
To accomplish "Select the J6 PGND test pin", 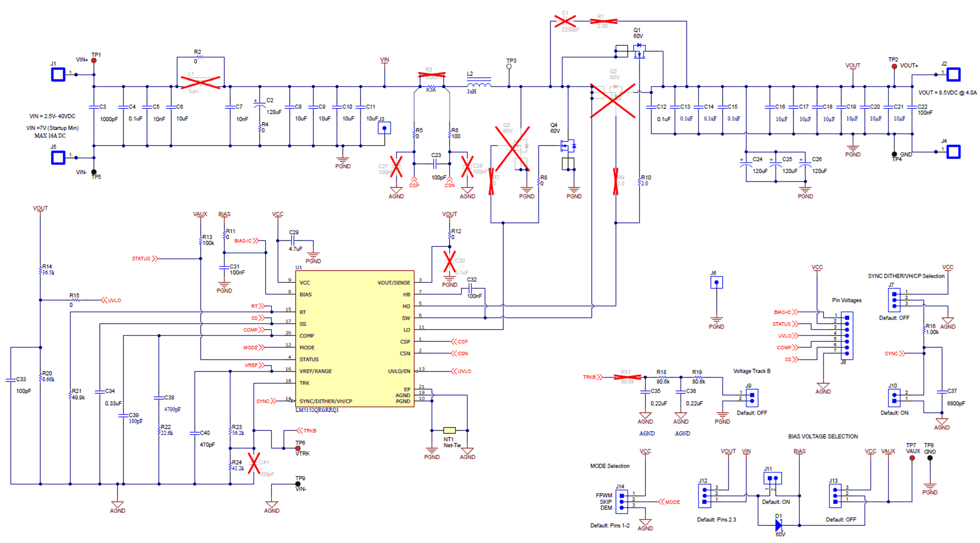I will [x=716, y=283].
